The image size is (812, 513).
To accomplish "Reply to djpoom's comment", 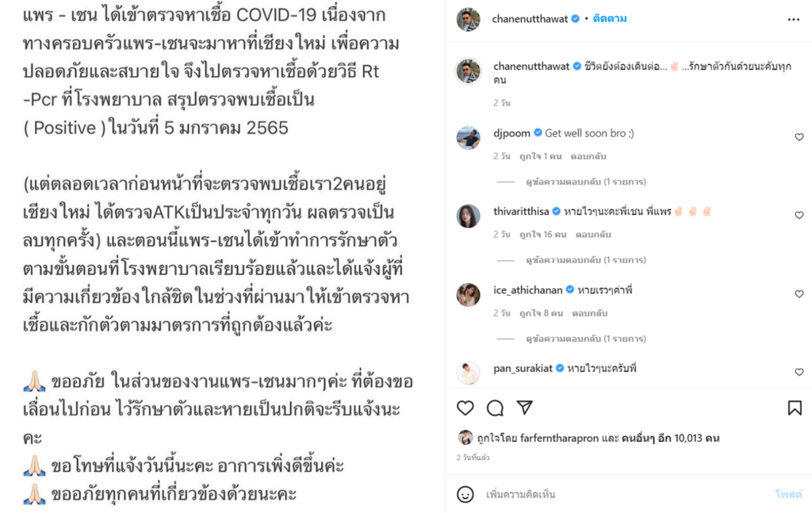I will pyautogui.click(x=588, y=156).
